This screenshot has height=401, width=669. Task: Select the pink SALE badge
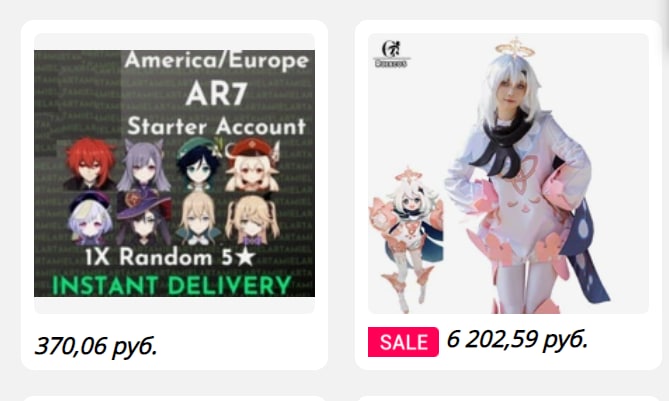(403, 342)
